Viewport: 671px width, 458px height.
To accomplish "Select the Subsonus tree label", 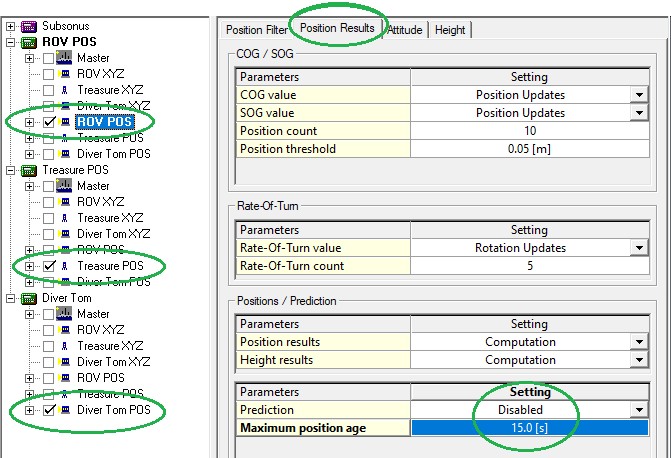I will point(65,26).
